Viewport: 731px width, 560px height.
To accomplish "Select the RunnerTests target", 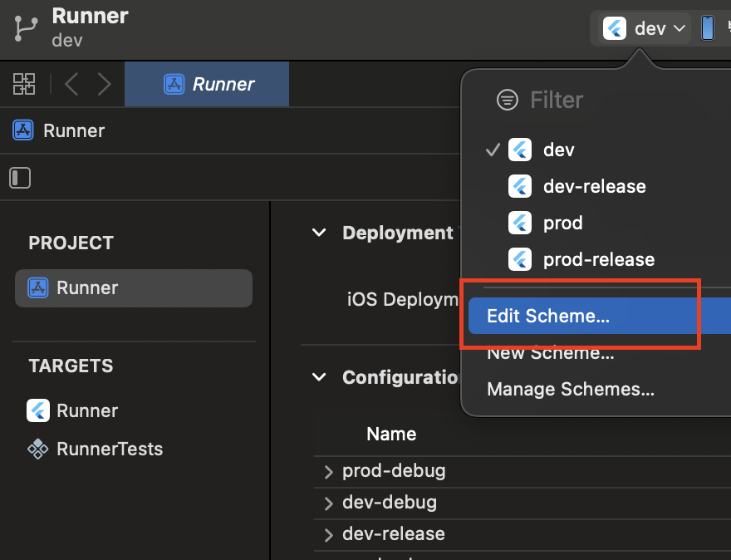I will tap(95, 449).
